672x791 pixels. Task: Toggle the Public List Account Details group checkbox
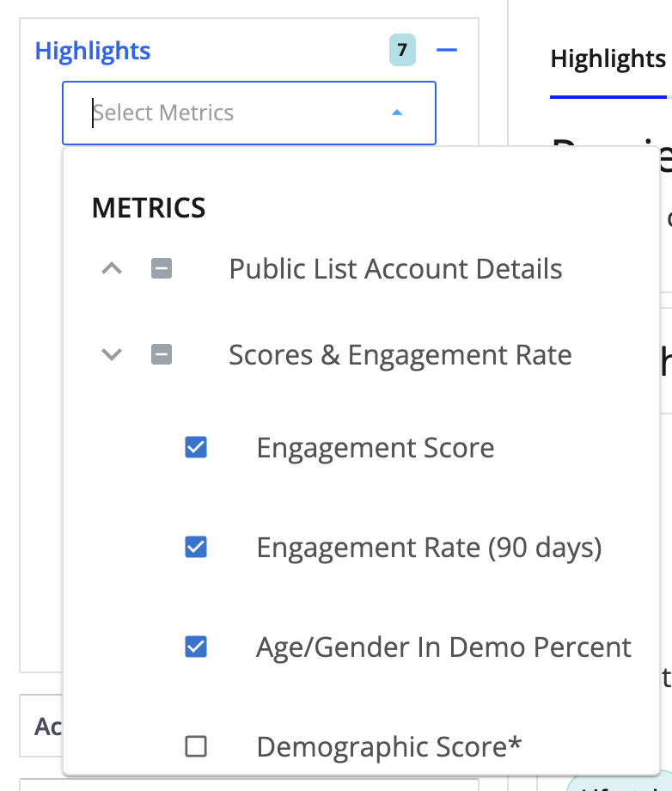tap(162, 268)
